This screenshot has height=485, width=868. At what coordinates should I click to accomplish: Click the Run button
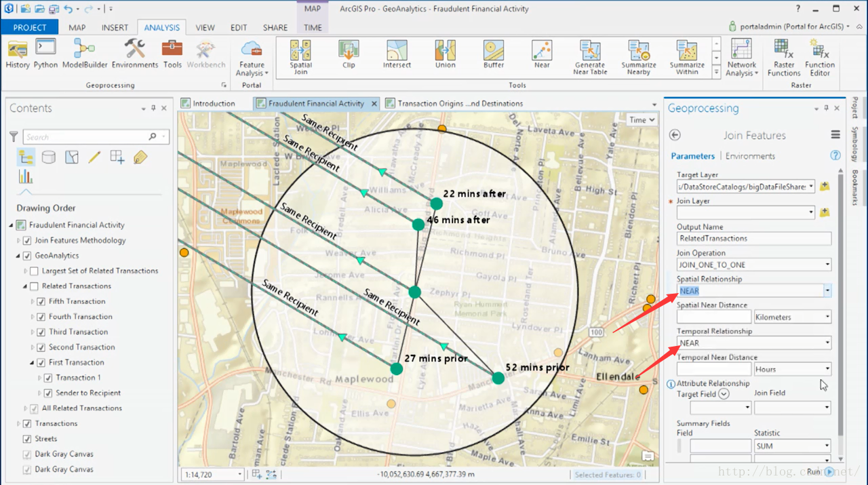pyautogui.click(x=821, y=471)
